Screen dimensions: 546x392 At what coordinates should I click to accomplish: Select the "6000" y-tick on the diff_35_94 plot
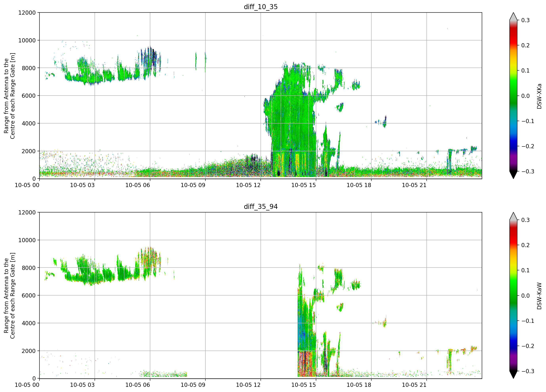(x=29, y=295)
